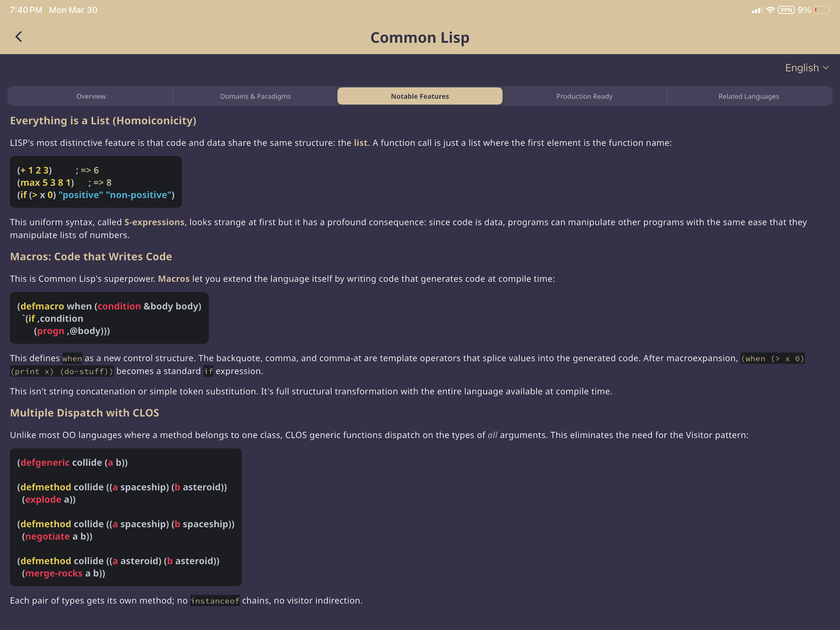840x630 pixels.
Task: Tap heading Everything is a List (Homoiconicity)
Action: pyautogui.click(x=103, y=121)
